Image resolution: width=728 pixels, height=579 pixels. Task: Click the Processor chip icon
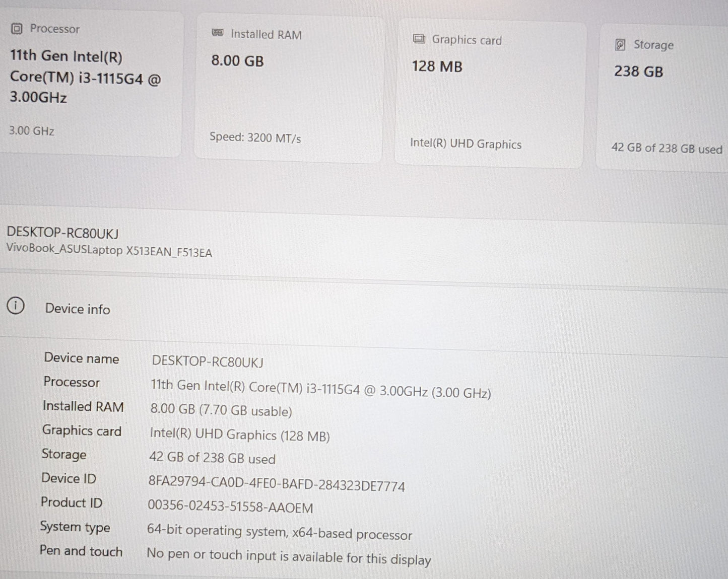tap(17, 28)
